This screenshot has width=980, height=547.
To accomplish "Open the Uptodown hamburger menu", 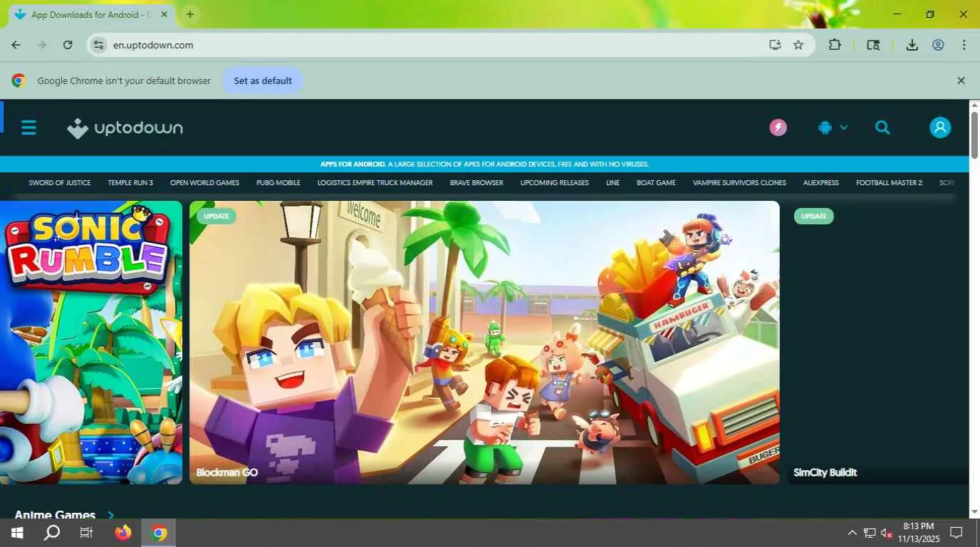I will tap(28, 128).
